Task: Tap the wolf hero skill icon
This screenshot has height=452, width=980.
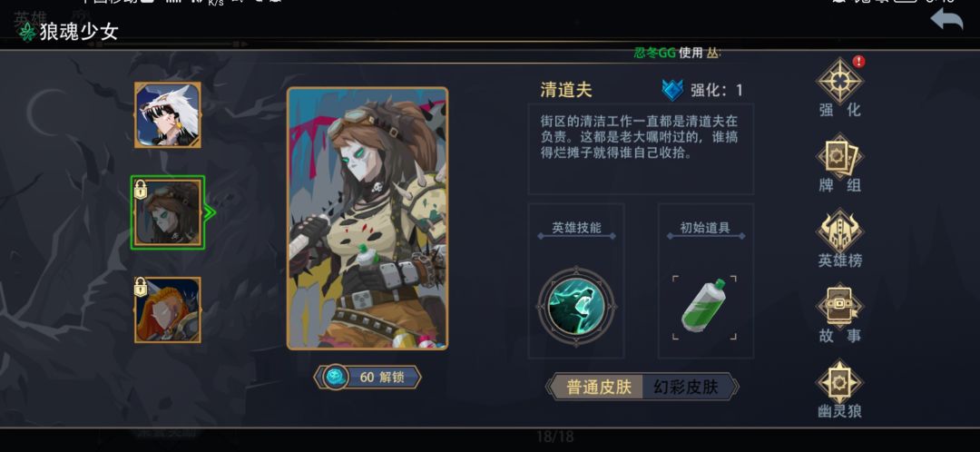Action: pyautogui.click(x=577, y=307)
